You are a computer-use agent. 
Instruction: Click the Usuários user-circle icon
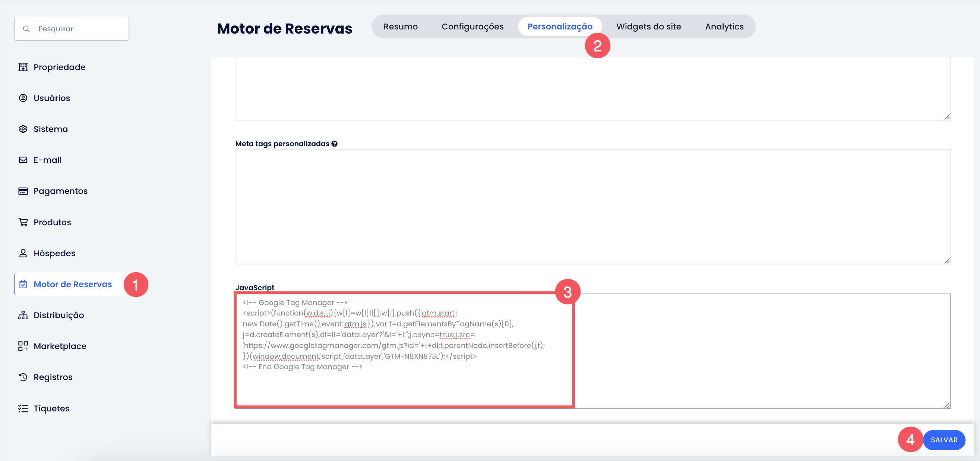[x=23, y=98]
